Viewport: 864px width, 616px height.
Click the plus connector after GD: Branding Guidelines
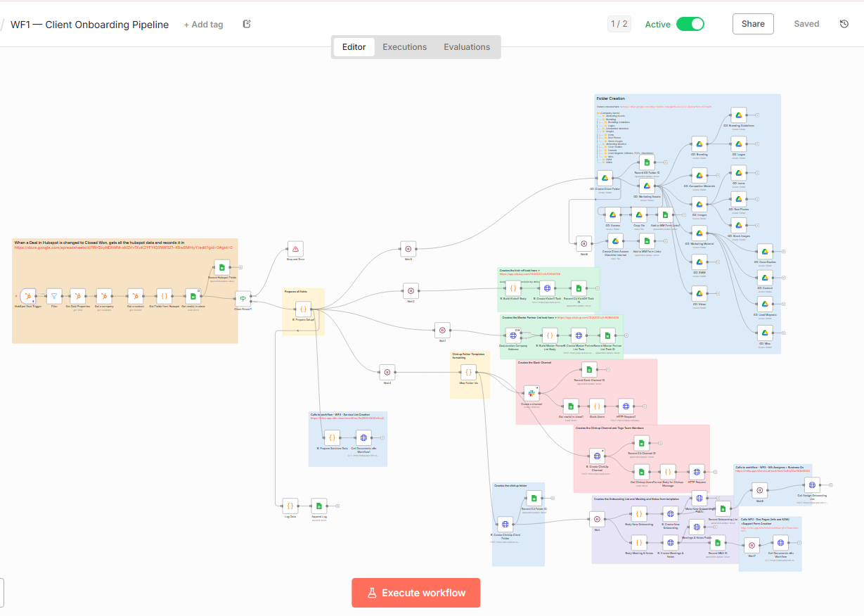[757, 115]
